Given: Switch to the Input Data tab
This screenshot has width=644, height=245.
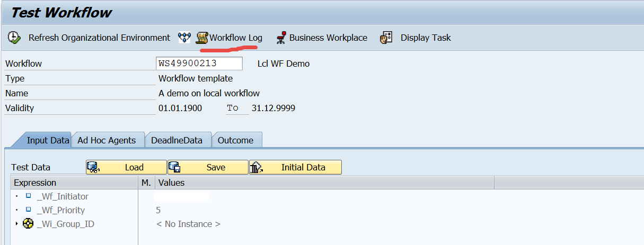Looking at the screenshot, I should (x=48, y=140).
